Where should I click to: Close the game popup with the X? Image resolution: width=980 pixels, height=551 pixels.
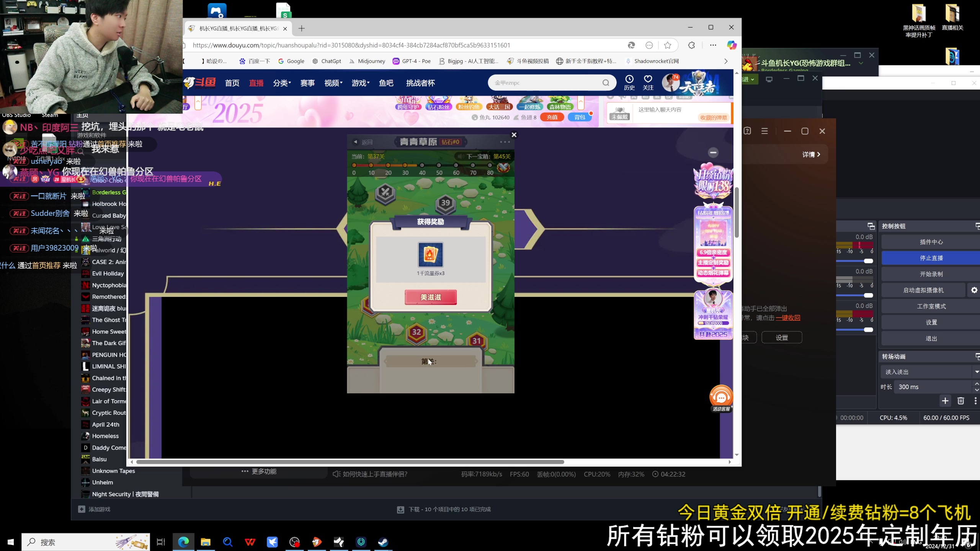tap(514, 135)
